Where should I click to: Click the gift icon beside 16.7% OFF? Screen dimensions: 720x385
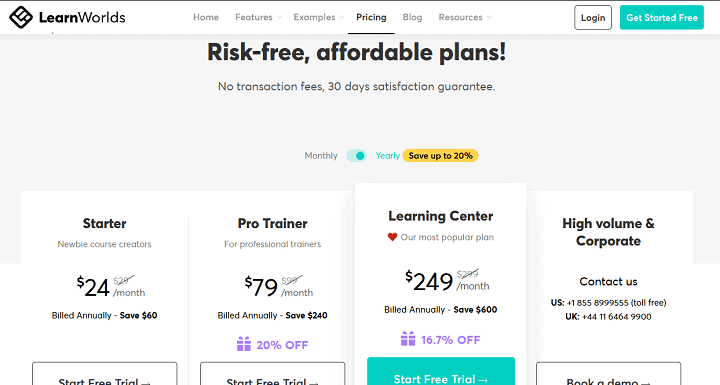[408, 339]
